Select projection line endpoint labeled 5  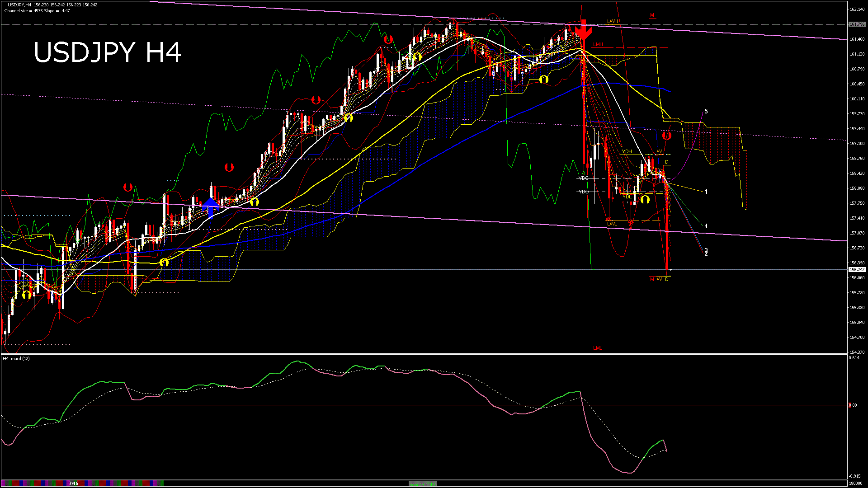(706, 111)
